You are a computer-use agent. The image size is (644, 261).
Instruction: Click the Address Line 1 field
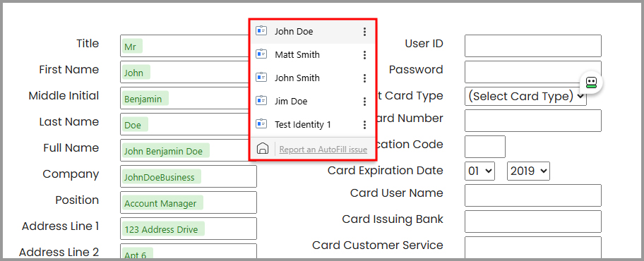point(189,229)
